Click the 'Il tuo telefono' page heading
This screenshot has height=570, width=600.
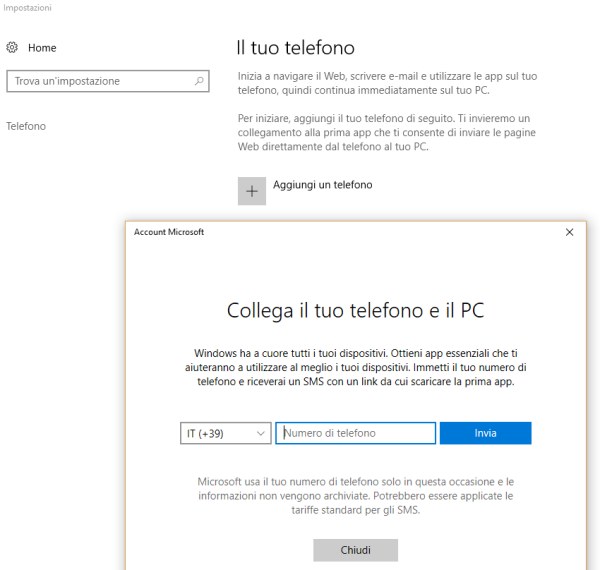[295, 48]
